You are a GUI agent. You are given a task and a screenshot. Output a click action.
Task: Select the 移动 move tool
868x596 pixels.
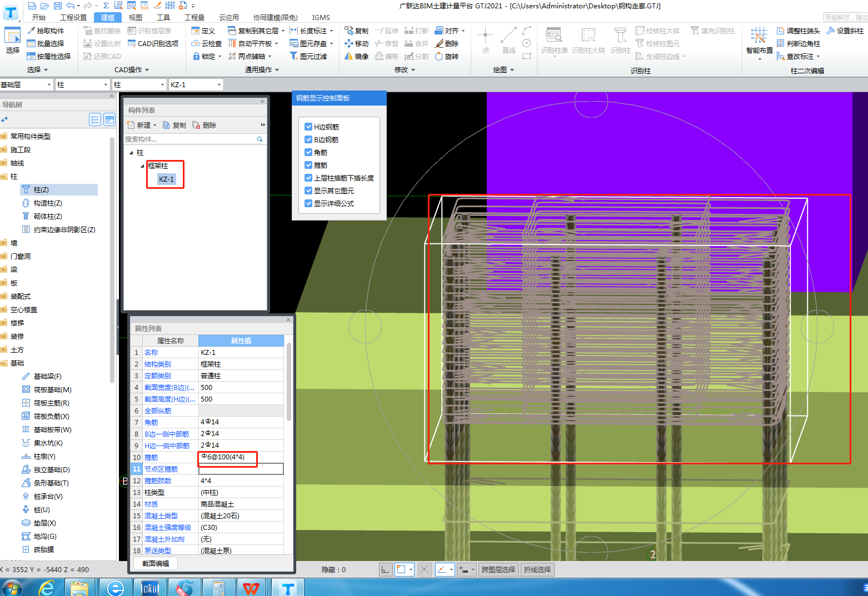(357, 43)
